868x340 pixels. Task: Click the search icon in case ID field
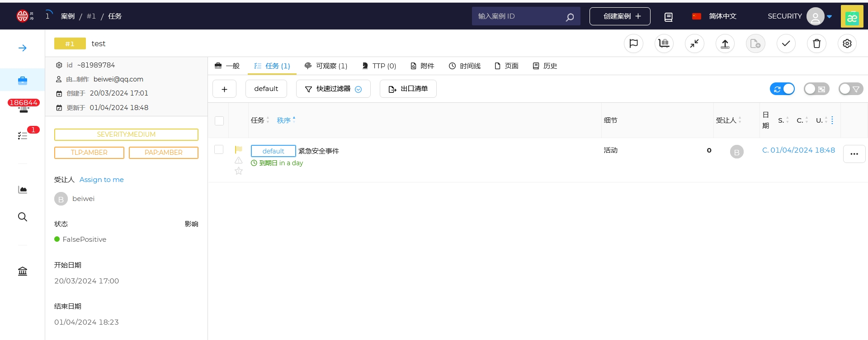coord(570,17)
